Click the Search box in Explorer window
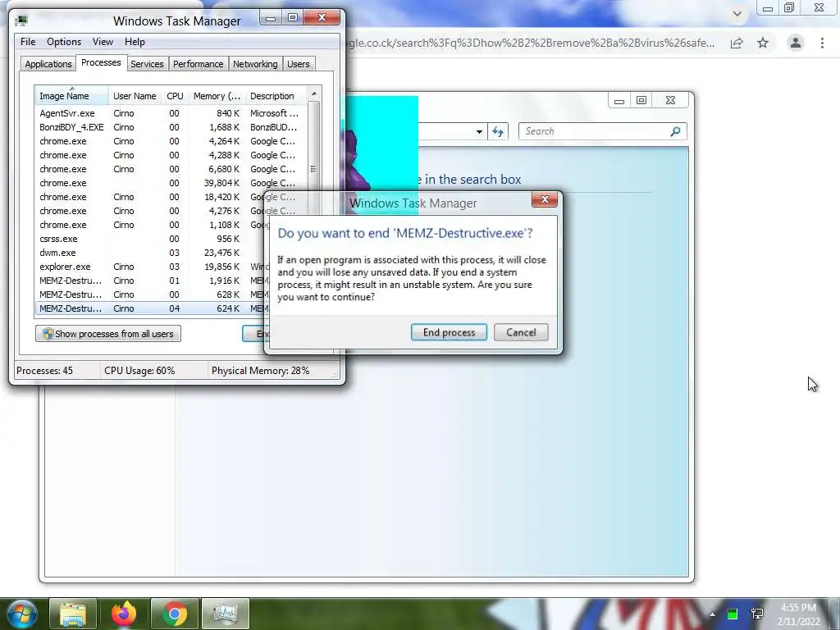This screenshot has width=840, height=630. (595, 131)
